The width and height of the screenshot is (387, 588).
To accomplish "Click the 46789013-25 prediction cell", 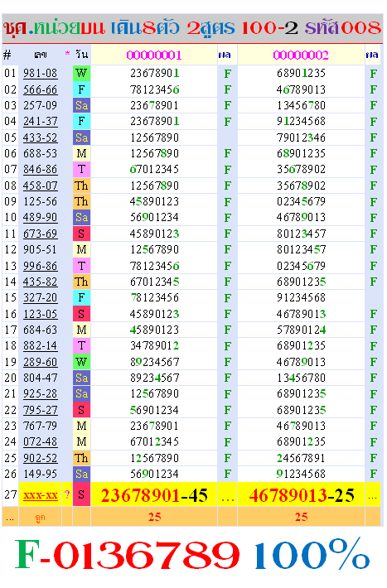I will click(301, 495).
